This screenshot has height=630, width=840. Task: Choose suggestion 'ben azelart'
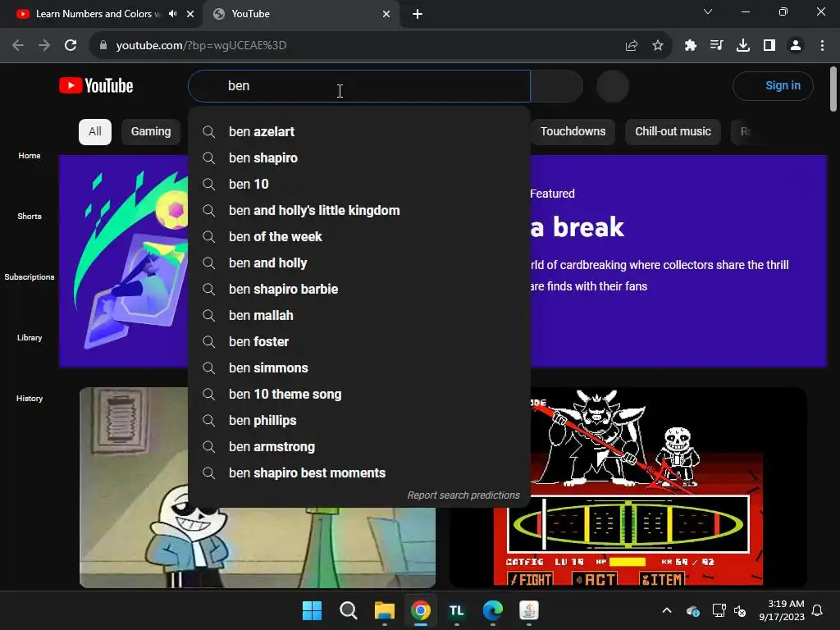359,132
